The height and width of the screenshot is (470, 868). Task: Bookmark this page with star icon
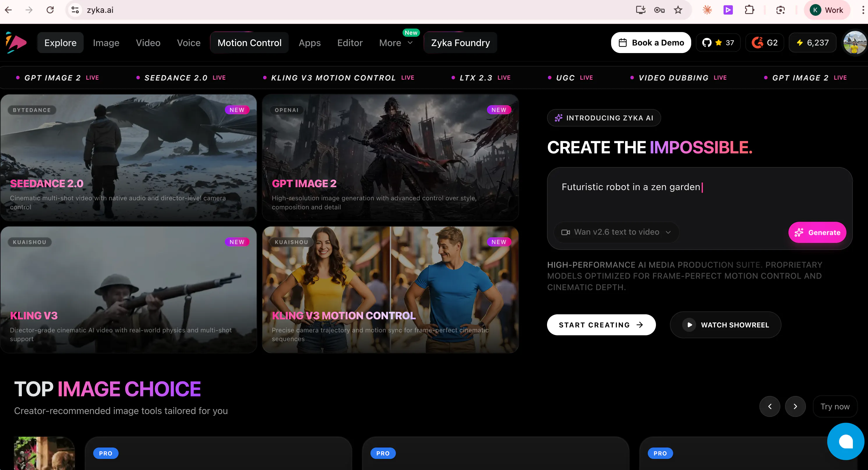[678, 10]
